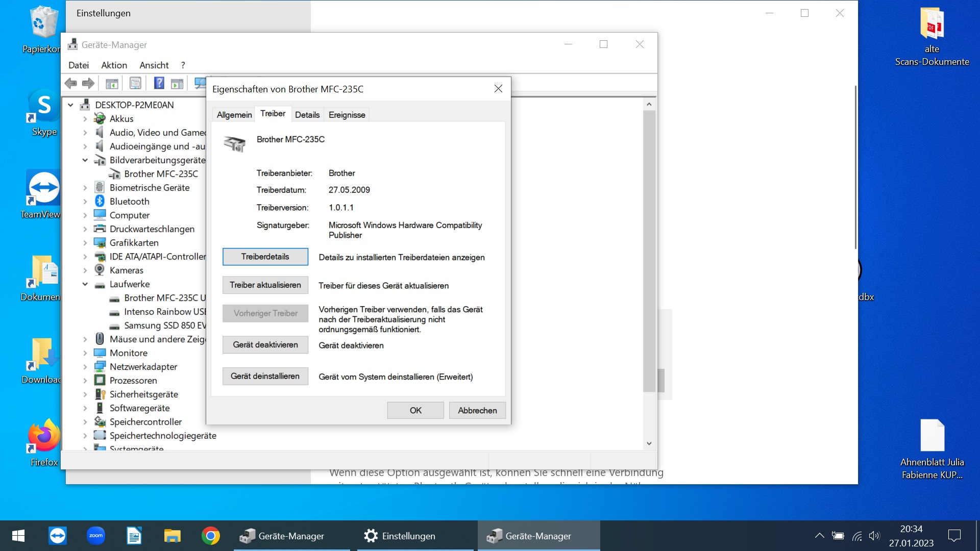Click the Show/Hide Action Pane toolbar icon
Image resolution: width=980 pixels, height=551 pixels.
[x=177, y=83]
